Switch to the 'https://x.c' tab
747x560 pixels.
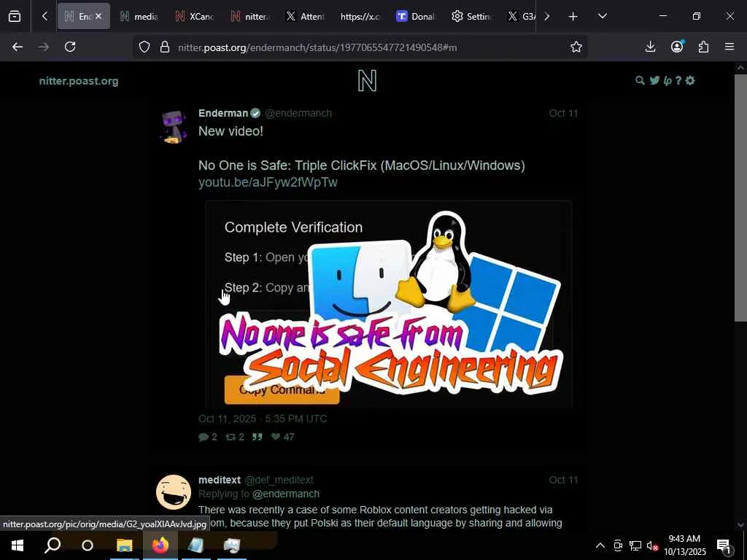tap(360, 16)
